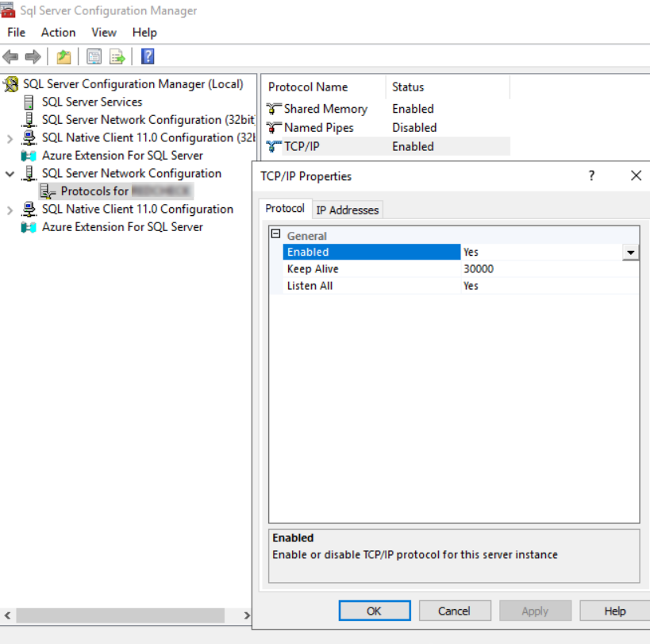Open the View menu

103,33
